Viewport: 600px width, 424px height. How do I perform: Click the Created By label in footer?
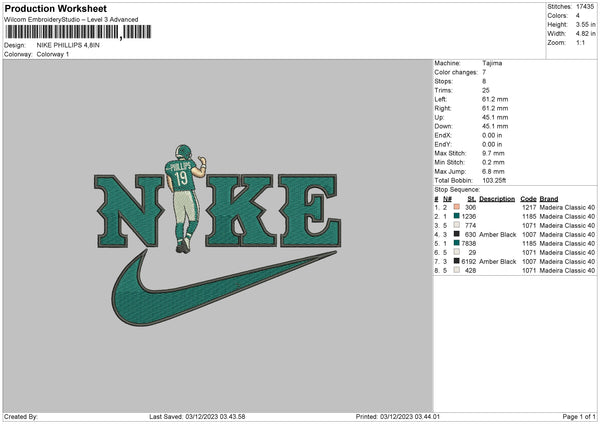pos(21,416)
